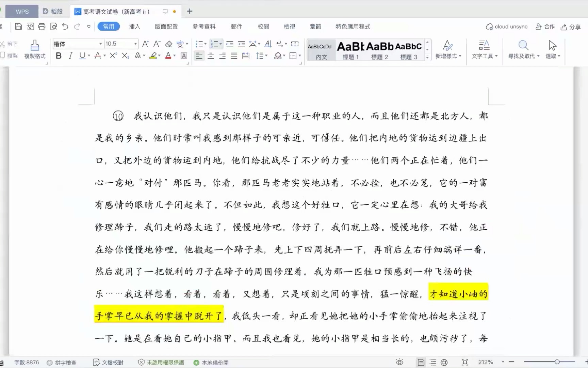Toggle spell check (拼字檢查) in status bar
The image size is (588, 368).
62,363
